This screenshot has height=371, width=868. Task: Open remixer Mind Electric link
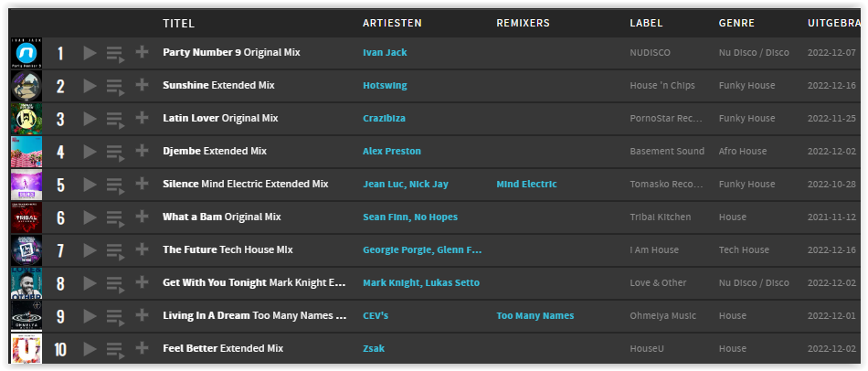tap(526, 184)
